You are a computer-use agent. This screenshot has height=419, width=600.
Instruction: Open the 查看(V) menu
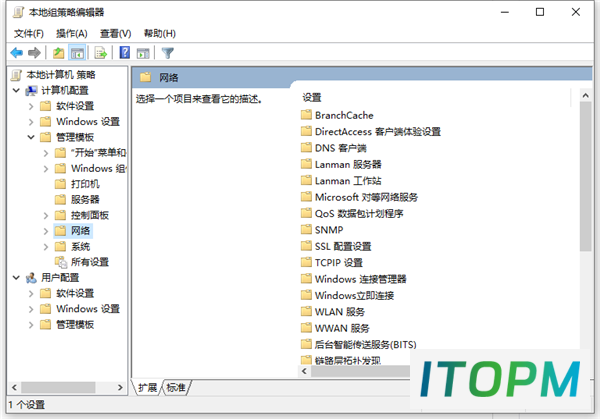116,34
